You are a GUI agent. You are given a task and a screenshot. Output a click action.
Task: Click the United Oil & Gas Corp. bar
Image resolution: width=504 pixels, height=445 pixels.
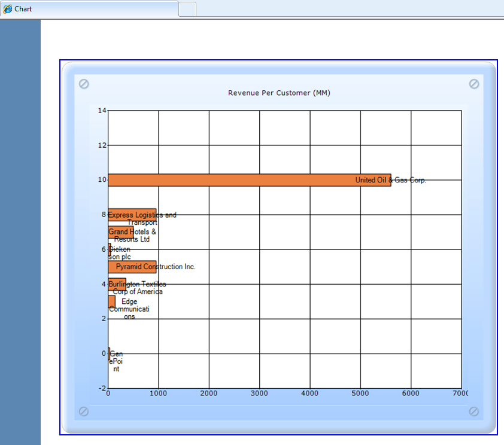coord(250,180)
